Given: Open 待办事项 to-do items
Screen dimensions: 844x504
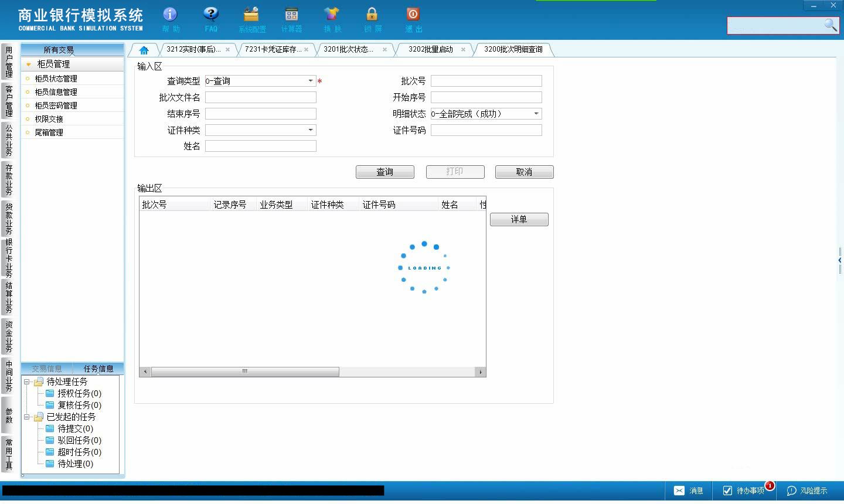Looking at the screenshot, I should pyautogui.click(x=744, y=491).
